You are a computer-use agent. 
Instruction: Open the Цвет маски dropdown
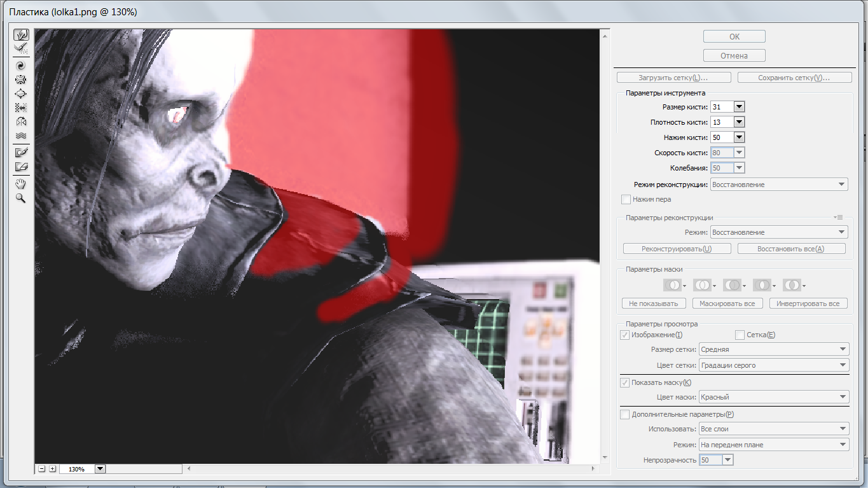[x=774, y=397]
